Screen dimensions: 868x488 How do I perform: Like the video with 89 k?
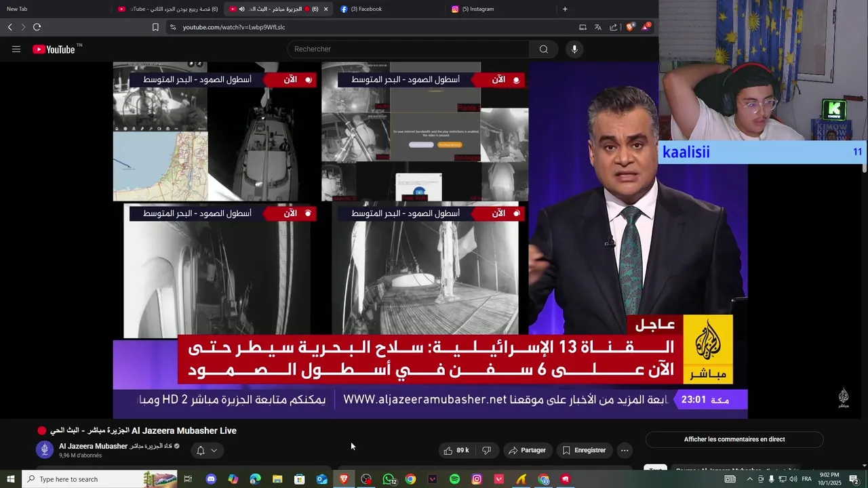(x=456, y=450)
